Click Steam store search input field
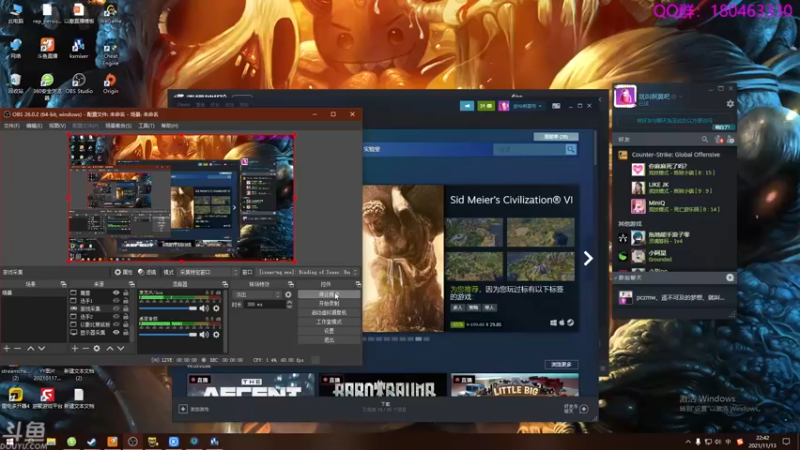The height and width of the screenshot is (450, 800). tap(529, 149)
